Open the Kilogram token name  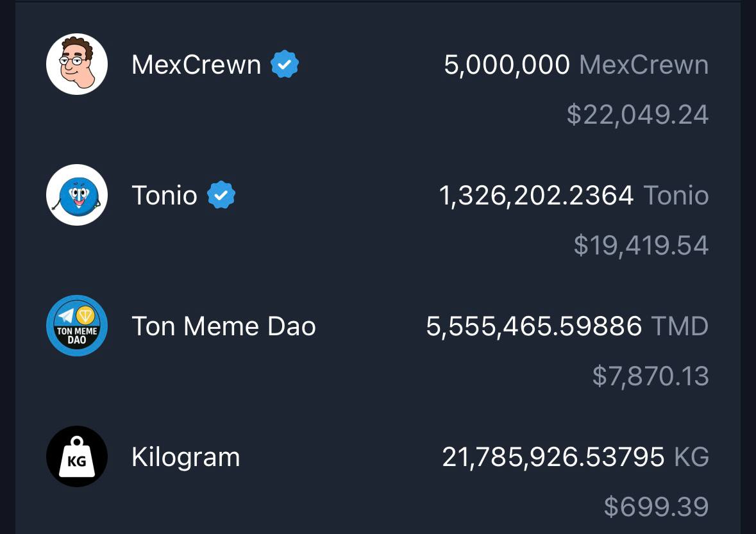185,457
